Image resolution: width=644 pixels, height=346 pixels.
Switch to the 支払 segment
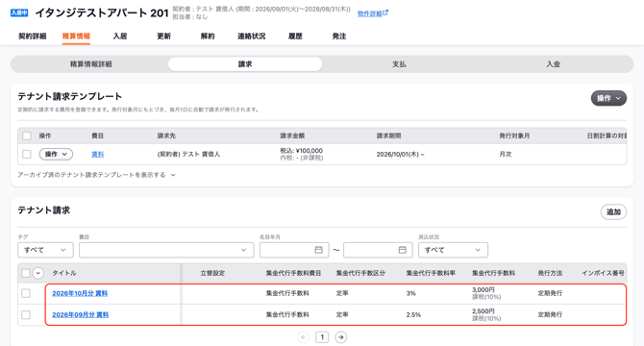coord(399,64)
